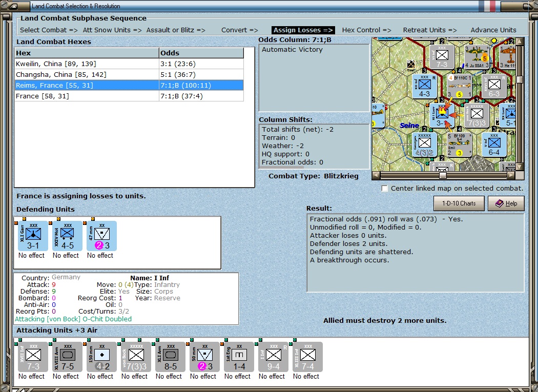
Task: Click map horizontal scrollbar right arrow
Action: [x=511, y=175]
